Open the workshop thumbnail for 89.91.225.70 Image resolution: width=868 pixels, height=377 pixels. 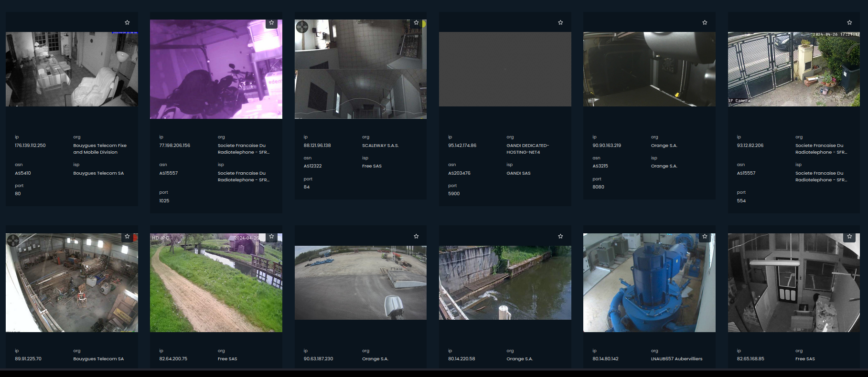[72, 283]
